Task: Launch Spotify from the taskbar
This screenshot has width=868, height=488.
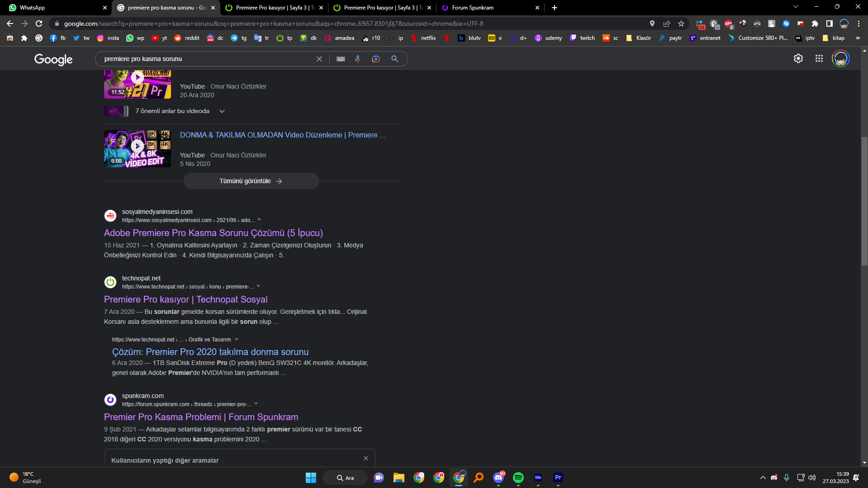Action: (518, 478)
